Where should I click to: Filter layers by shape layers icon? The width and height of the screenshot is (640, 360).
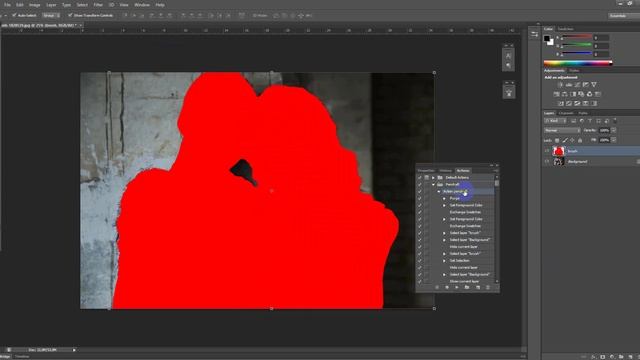598,121
